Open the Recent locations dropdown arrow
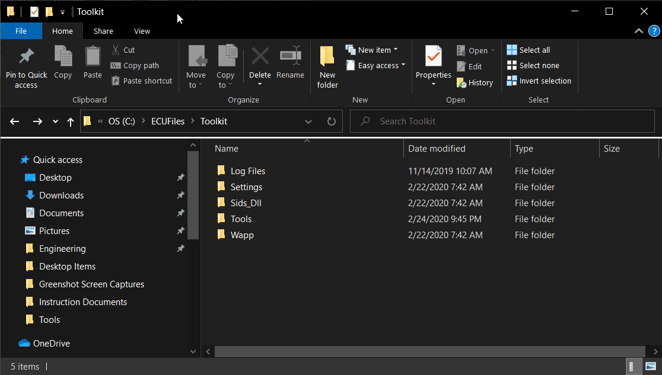This screenshot has width=662, height=375. pos(55,122)
